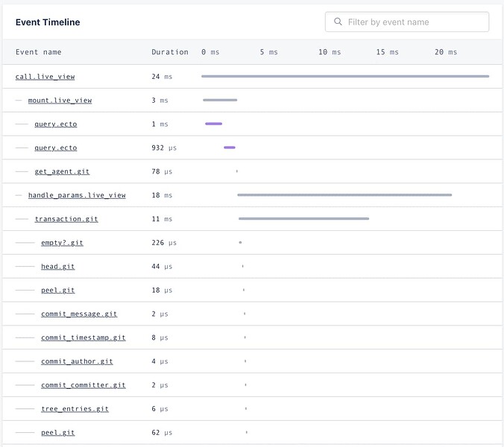Image resolution: width=504 pixels, height=447 pixels.
Task: Open handle_params.live_view event link
Action: pyautogui.click(x=77, y=195)
